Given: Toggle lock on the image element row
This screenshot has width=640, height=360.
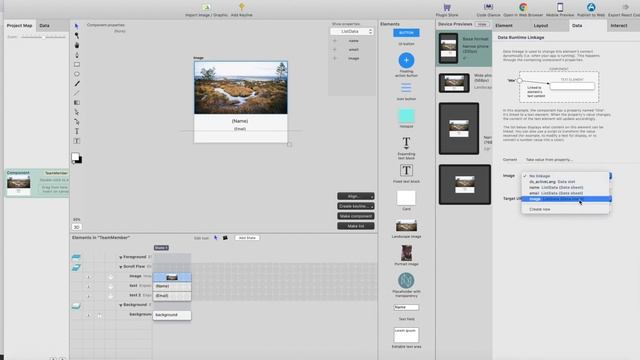Looking at the screenshot, I should point(111,277).
